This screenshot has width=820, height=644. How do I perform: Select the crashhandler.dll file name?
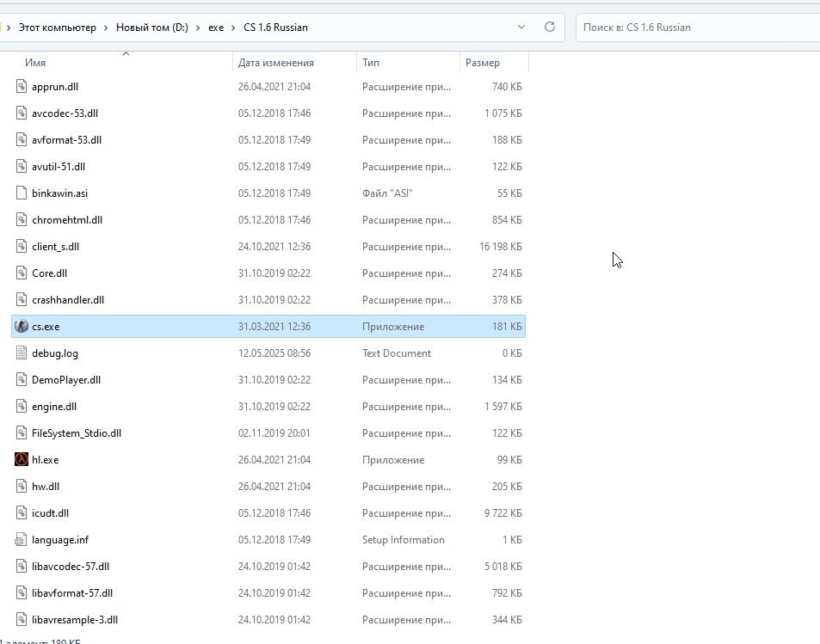click(68, 300)
